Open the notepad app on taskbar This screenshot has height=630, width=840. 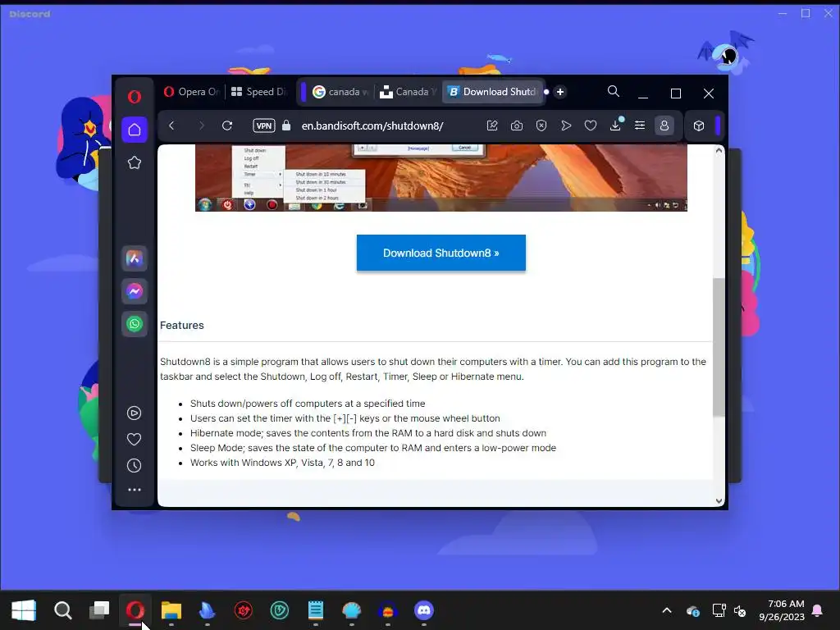point(316,610)
